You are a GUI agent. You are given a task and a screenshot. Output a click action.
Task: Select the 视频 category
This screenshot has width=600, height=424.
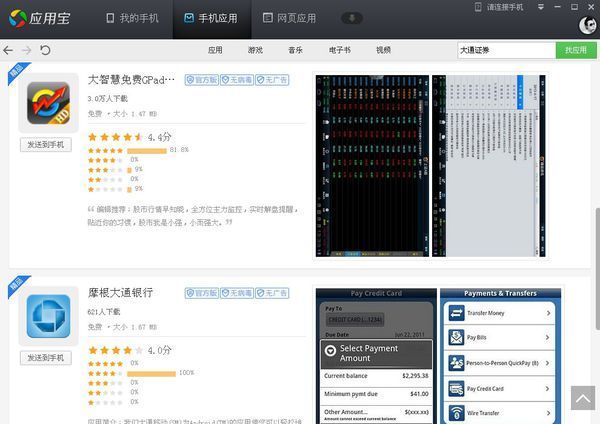[x=383, y=50]
